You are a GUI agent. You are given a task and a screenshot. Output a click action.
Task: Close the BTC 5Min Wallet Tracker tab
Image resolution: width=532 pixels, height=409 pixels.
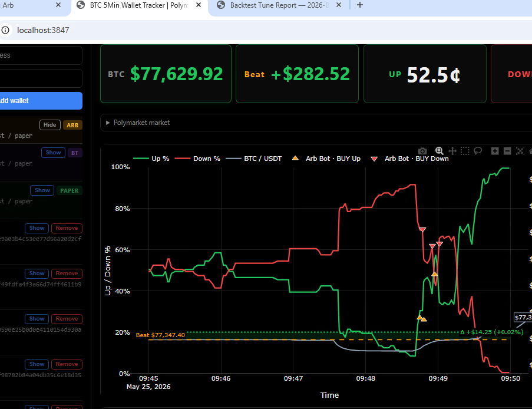(x=199, y=5)
